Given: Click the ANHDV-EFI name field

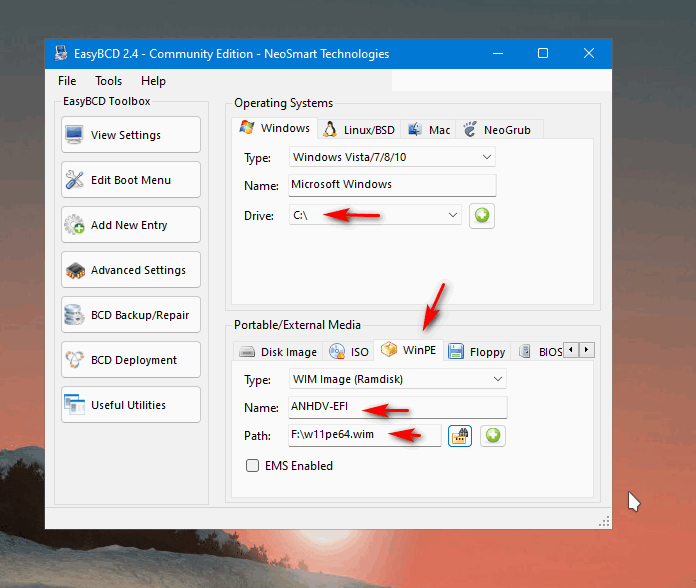Looking at the screenshot, I should pyautogui.click(x=398, y=407).
